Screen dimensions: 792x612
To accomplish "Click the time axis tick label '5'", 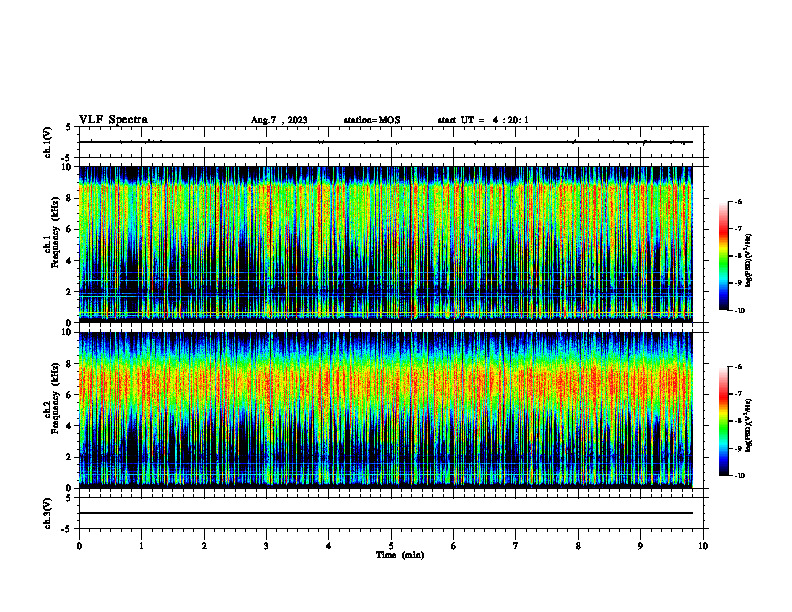I will click(391, 546).
